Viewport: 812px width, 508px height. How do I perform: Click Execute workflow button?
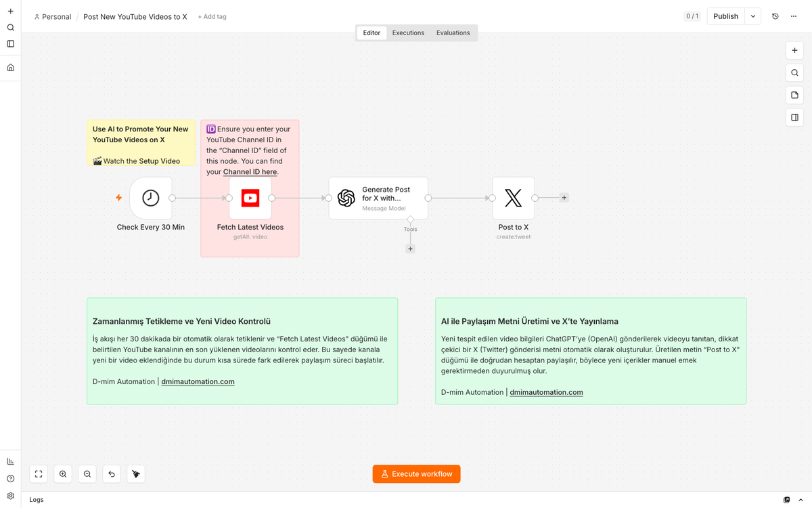click(416, 474)
